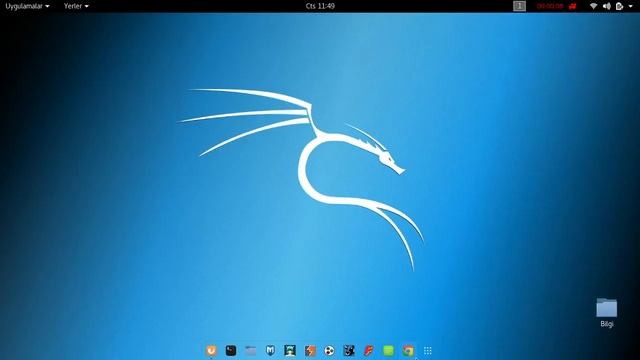
Task: Click the red screen recording timer
Action: point(550,6)
